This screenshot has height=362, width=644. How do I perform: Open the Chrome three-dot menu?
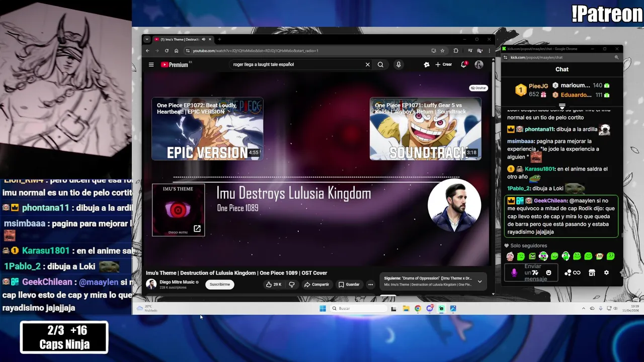click(490, 51)
